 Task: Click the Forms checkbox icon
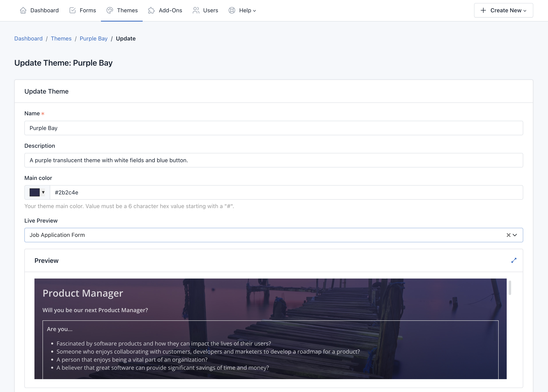pos(73,10)
